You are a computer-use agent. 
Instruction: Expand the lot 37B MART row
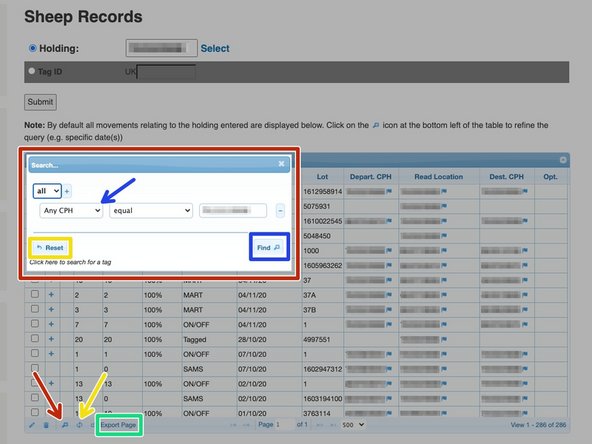(x=51, y=310)
